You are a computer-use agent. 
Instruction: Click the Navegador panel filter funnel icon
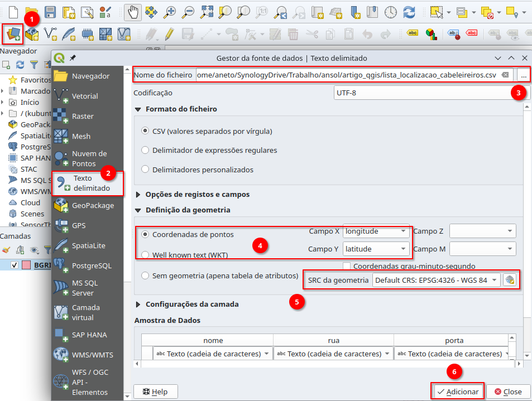click(34, 64)
